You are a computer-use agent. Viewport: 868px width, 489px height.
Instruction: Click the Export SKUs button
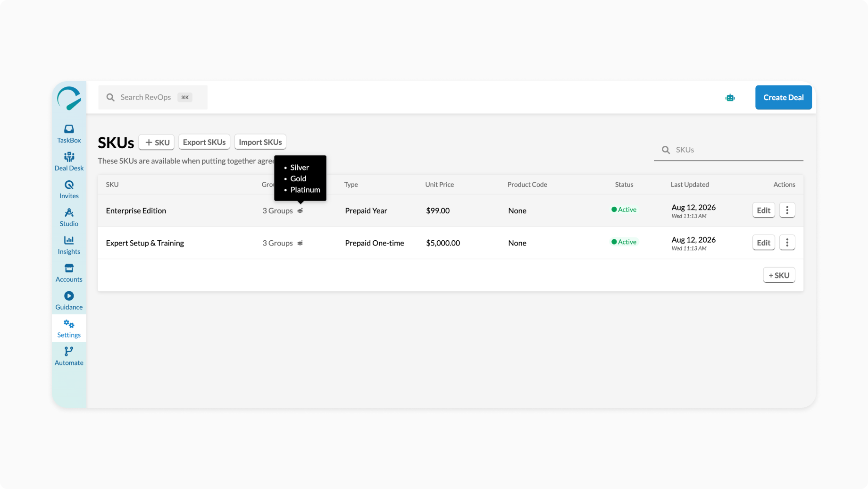(204, 142)
